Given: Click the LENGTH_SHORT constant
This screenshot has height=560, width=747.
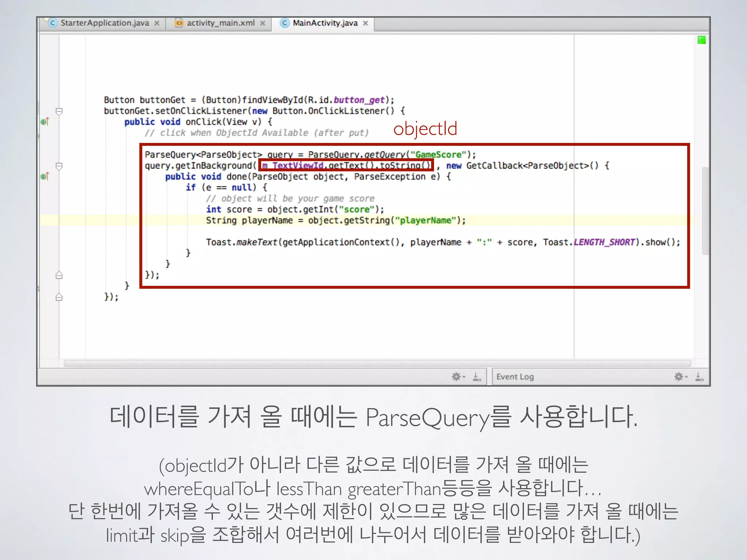Looking at the screenshot, I should tap(604, 242).
